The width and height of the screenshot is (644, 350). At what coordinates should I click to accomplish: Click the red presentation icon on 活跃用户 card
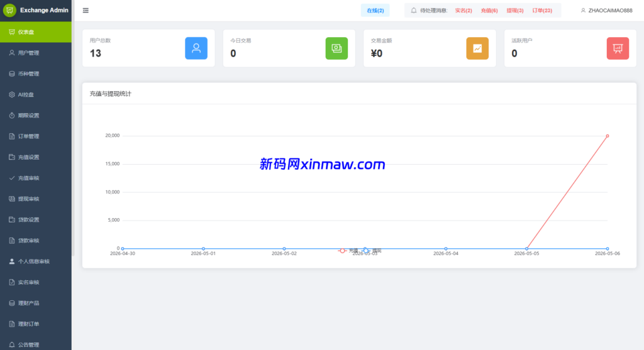pos(618,48)
